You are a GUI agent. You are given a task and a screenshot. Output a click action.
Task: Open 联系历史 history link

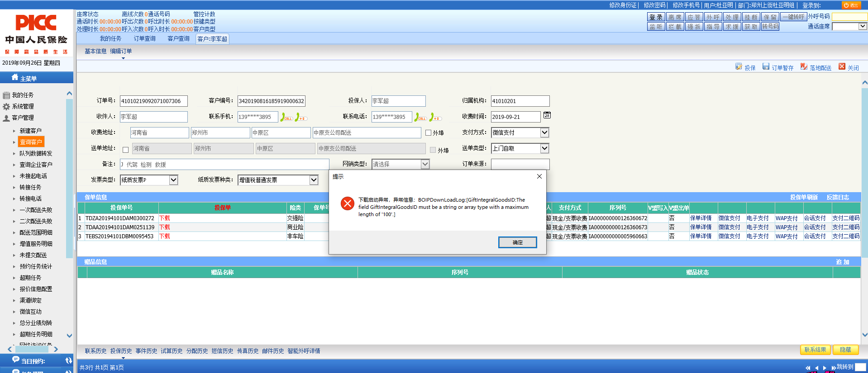(95, 351)
